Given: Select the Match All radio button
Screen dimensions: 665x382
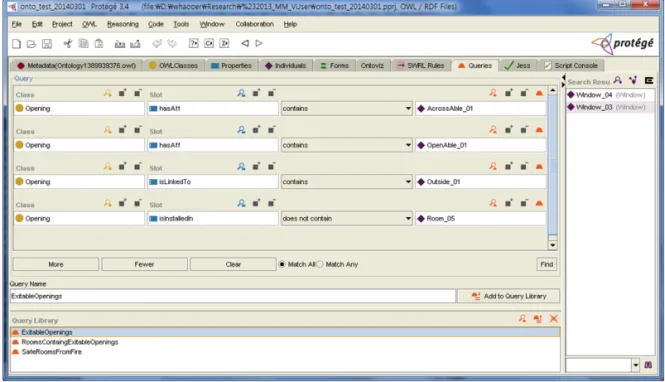Looking at the screenshot, I should [282, 264].
